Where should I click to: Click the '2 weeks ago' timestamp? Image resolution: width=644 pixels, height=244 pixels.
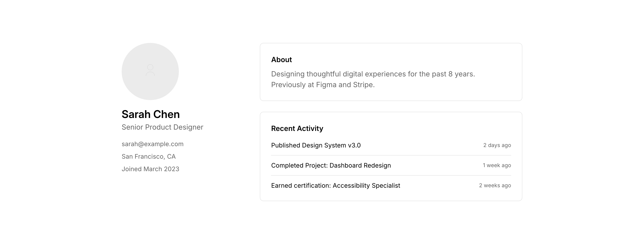coord(495,185)
